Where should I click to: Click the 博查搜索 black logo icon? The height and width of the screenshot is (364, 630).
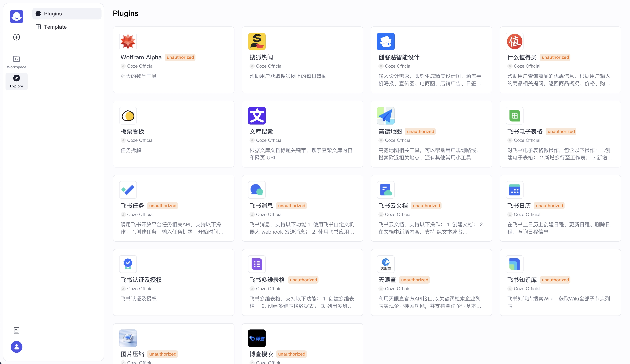point(257,338)
